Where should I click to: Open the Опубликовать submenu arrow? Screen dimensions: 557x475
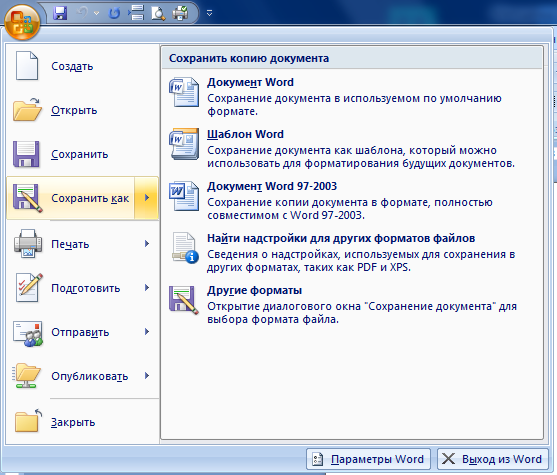147,376
